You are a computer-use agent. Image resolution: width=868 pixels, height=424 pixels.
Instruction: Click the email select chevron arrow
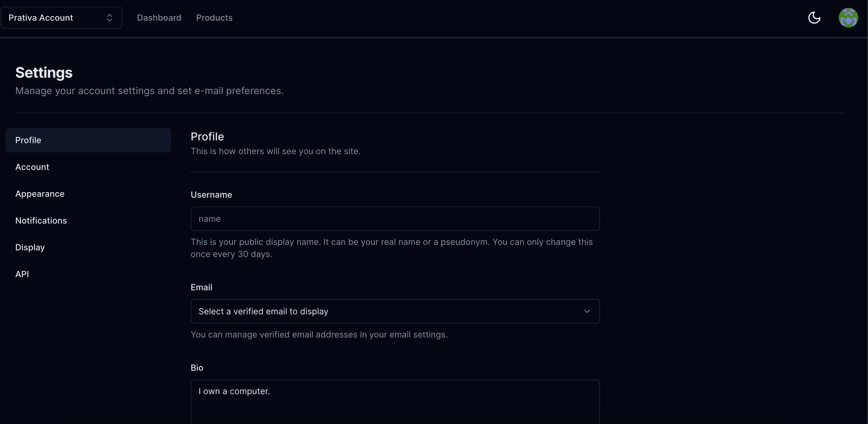587,311
